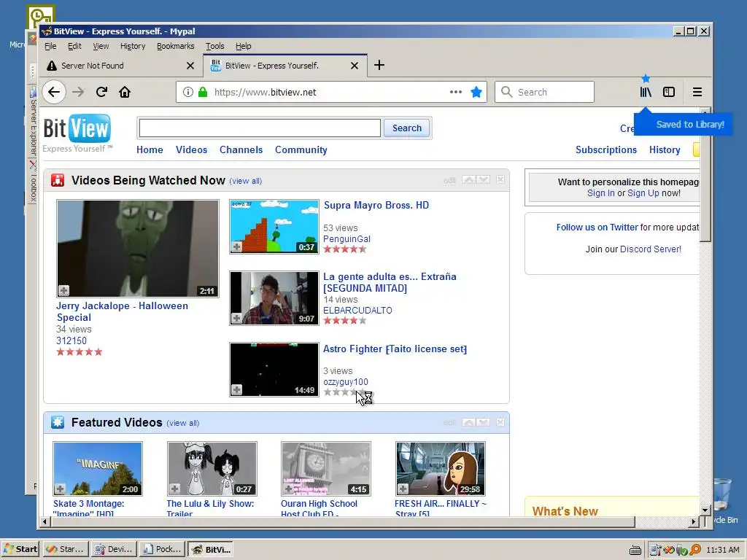Screen dimensions: 747x560
Task: Click Videos Being Watched Now red icon
Action: 58,180
